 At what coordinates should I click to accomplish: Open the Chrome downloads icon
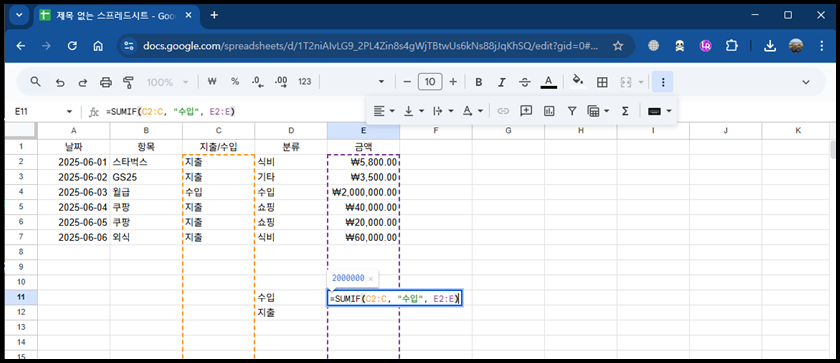pos(770,46)
